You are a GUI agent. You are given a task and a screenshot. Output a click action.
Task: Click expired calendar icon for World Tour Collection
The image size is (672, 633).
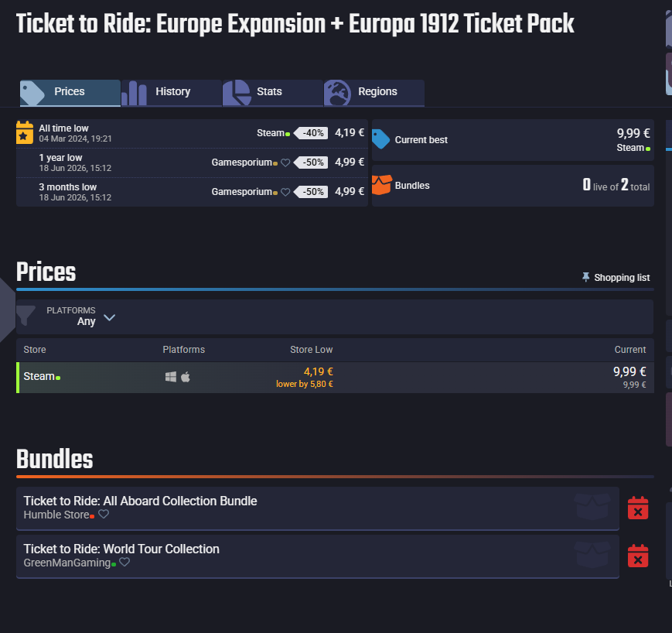point(638,556)
